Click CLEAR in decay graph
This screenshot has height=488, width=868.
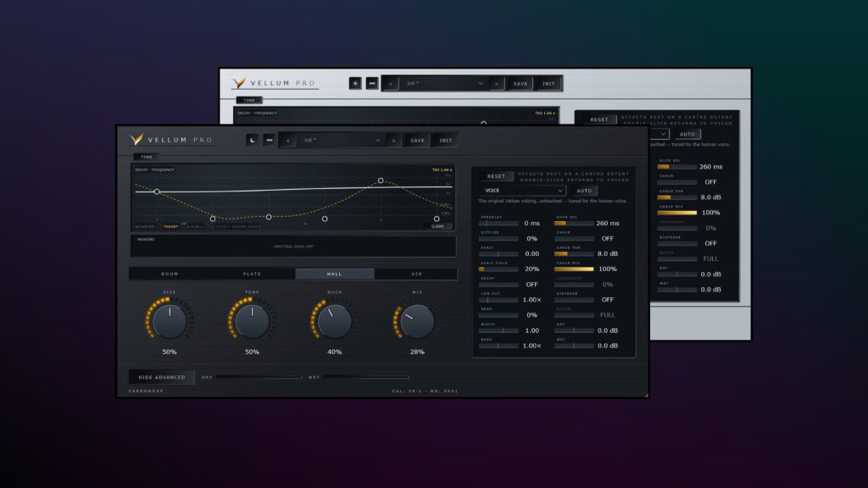tap(437, 226)
